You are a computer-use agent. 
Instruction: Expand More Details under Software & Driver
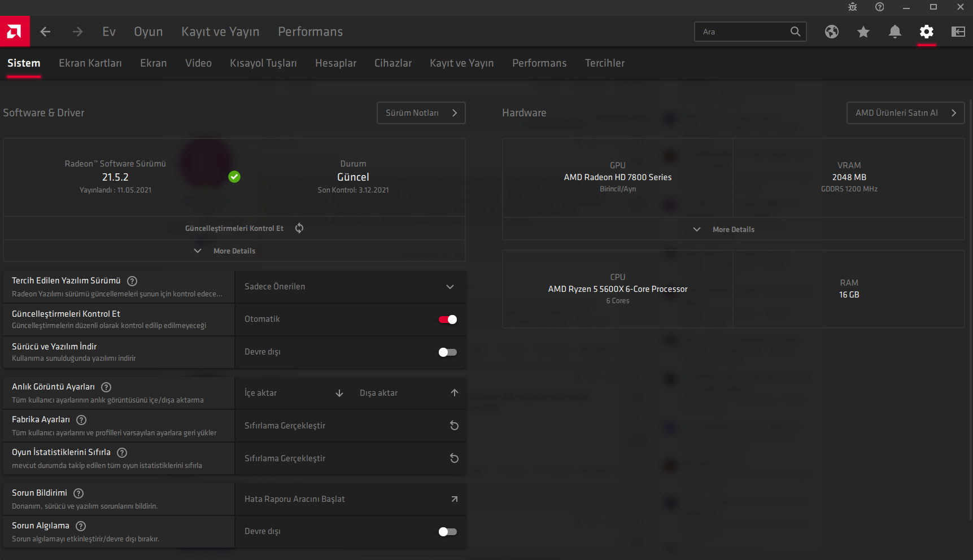(234, 251)
